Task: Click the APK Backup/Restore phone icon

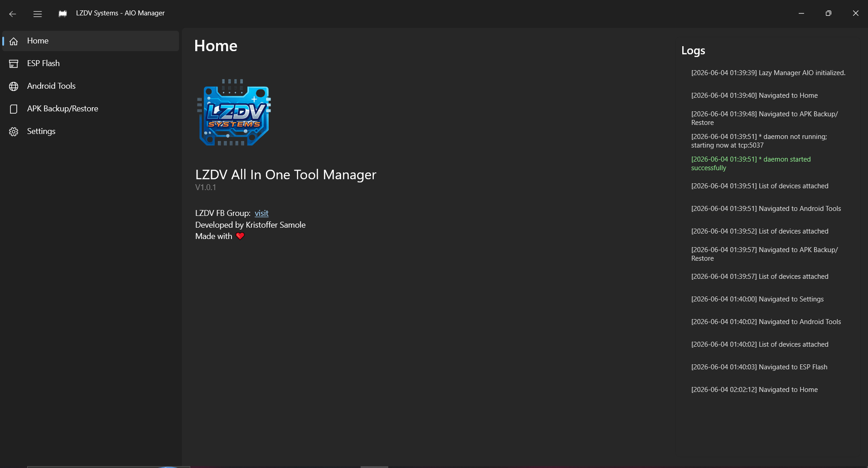Action: coord(14,109)
